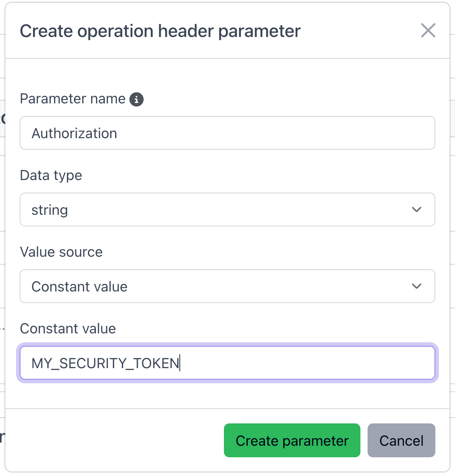Click the Constant value field label
Viewport: 455px width, 476px height.
[x=68, y=328]
